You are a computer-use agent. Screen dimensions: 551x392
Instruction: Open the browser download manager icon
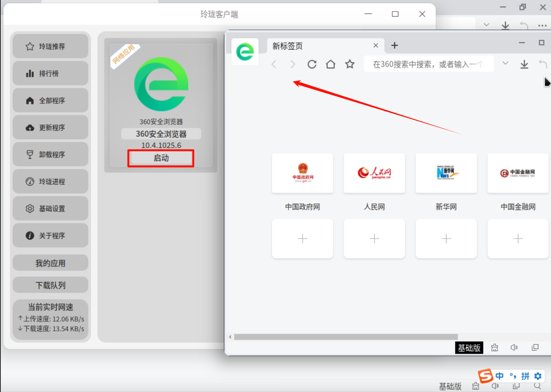(x=524, y=64)
